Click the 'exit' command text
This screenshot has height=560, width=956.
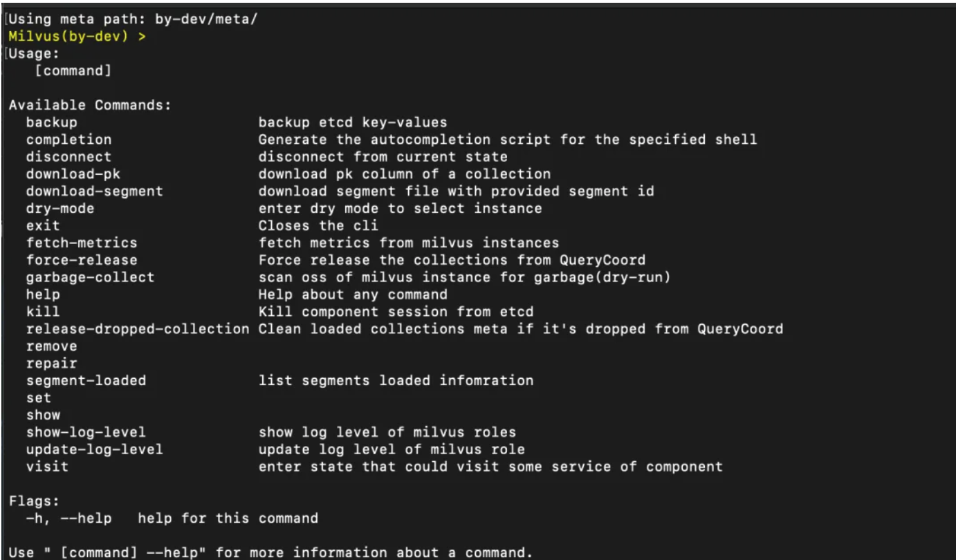pos(43,226)
